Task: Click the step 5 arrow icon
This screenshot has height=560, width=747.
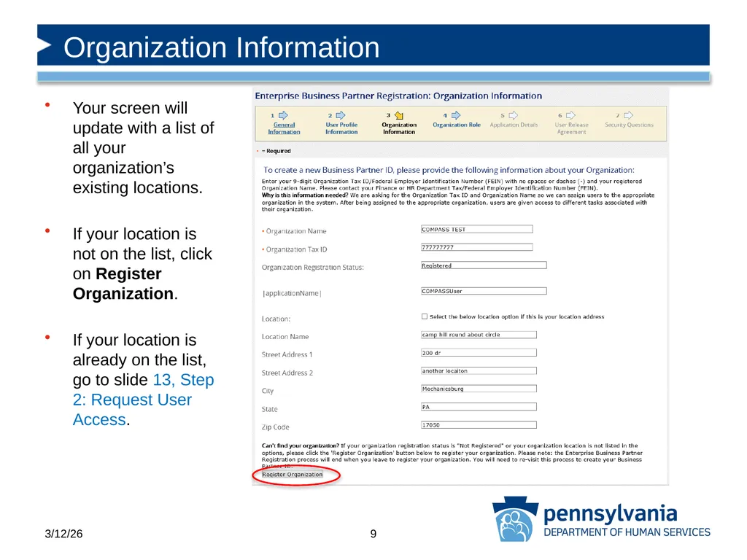Action: click(513, 115)
